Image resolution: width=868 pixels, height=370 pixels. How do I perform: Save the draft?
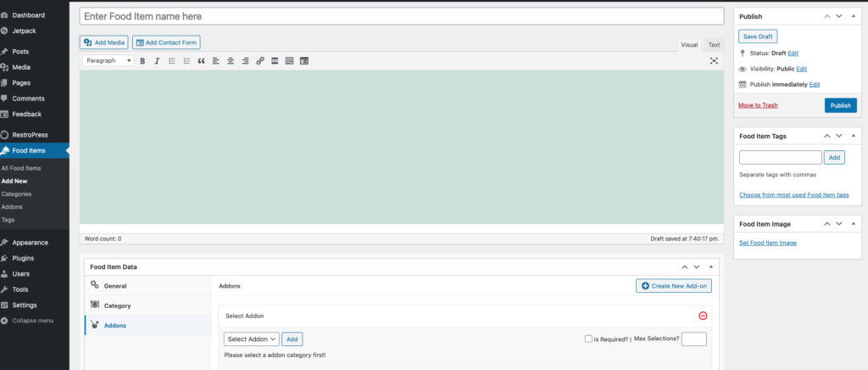(758, 36)
